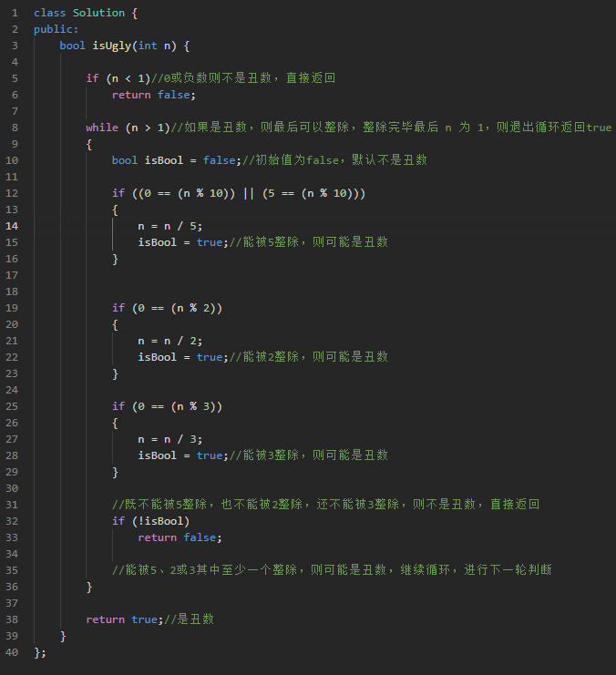Viewport: 616px width, 675px height.
Task: Click 'while' keyword on line 8
Action: (102, 128)
